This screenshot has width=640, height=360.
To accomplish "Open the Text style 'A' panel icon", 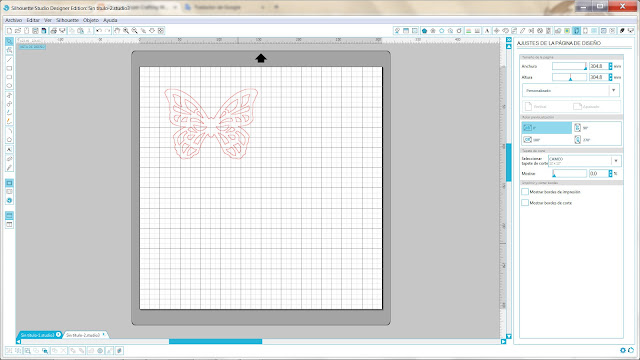I will tap(487, 31).
